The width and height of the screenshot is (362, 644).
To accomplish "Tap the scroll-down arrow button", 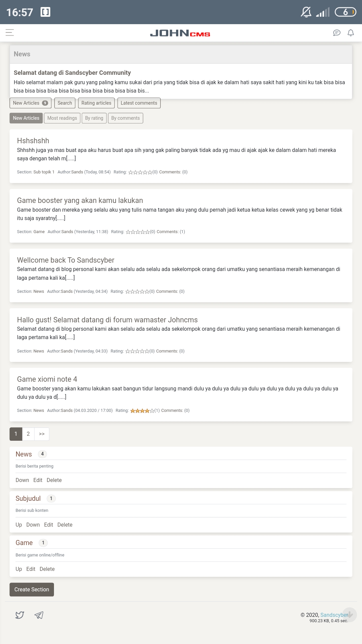I will click(x=350, y=614).
